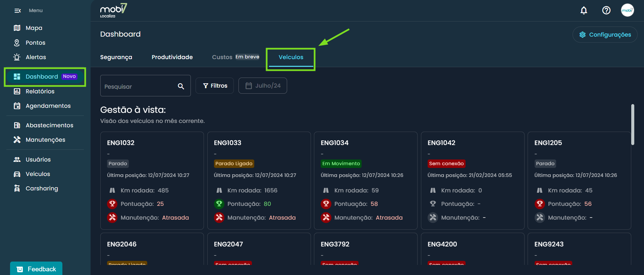Click the mobi7 user avatar

627,10
